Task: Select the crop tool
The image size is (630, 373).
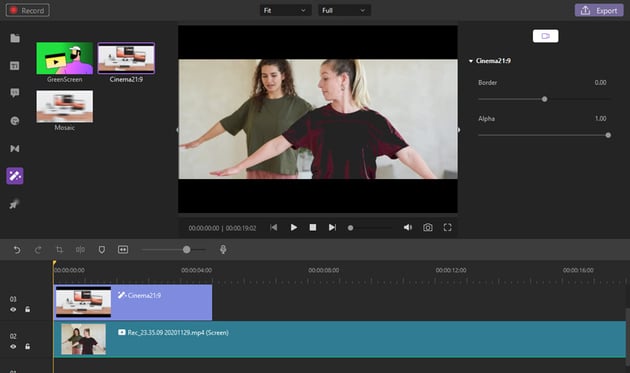Action: click(59, 250)
